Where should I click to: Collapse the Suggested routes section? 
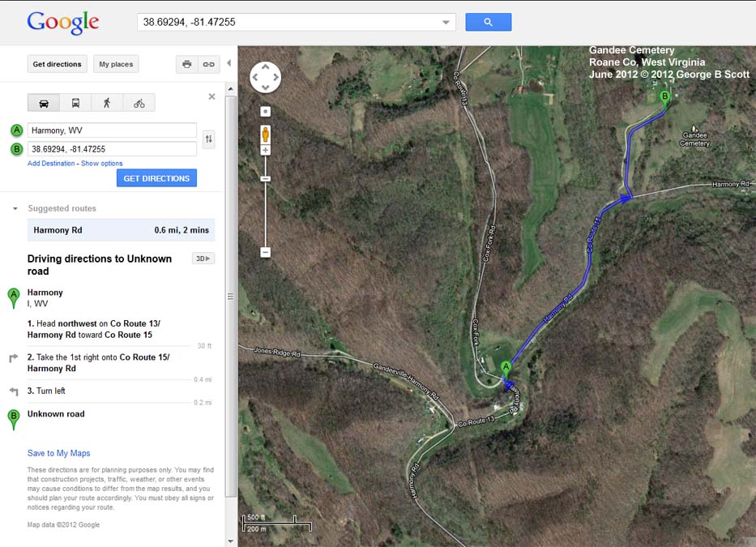click(x=15, y=209)
